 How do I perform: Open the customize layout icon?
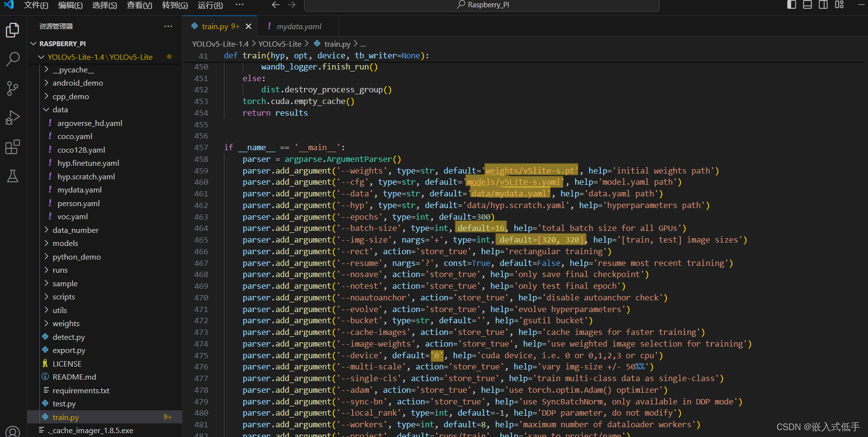(x=839, y=5)
